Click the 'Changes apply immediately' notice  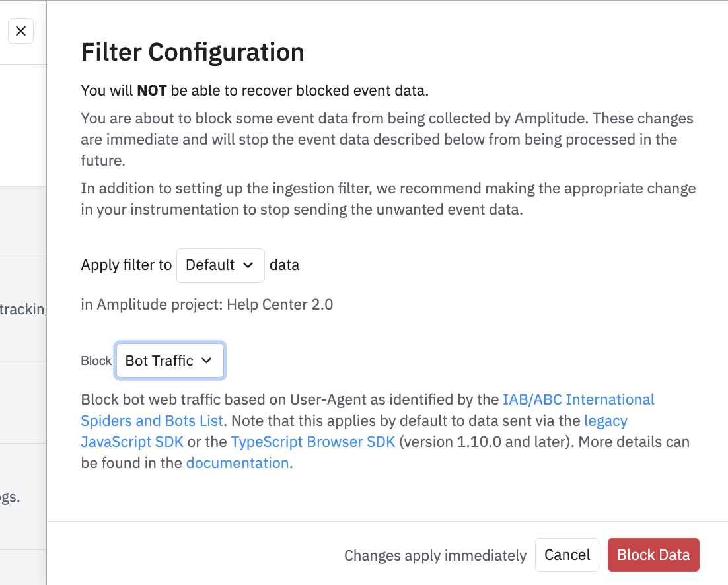click(435, 556)
